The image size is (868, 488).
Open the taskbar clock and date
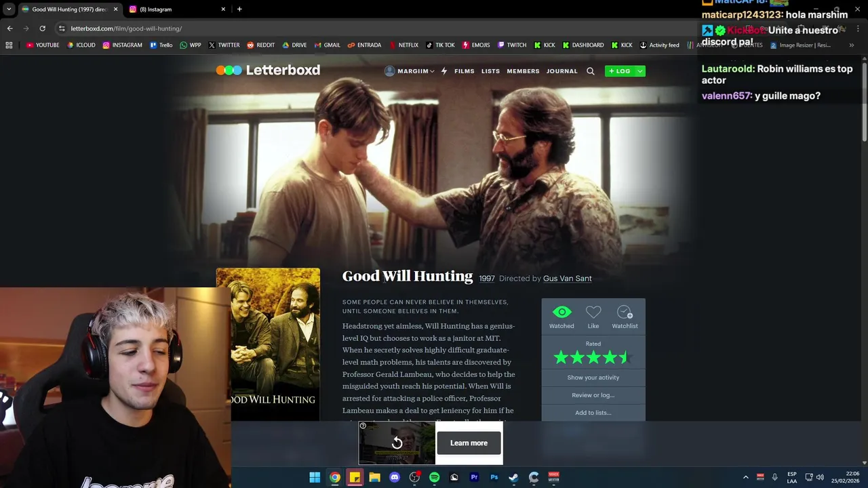[845, 477]
